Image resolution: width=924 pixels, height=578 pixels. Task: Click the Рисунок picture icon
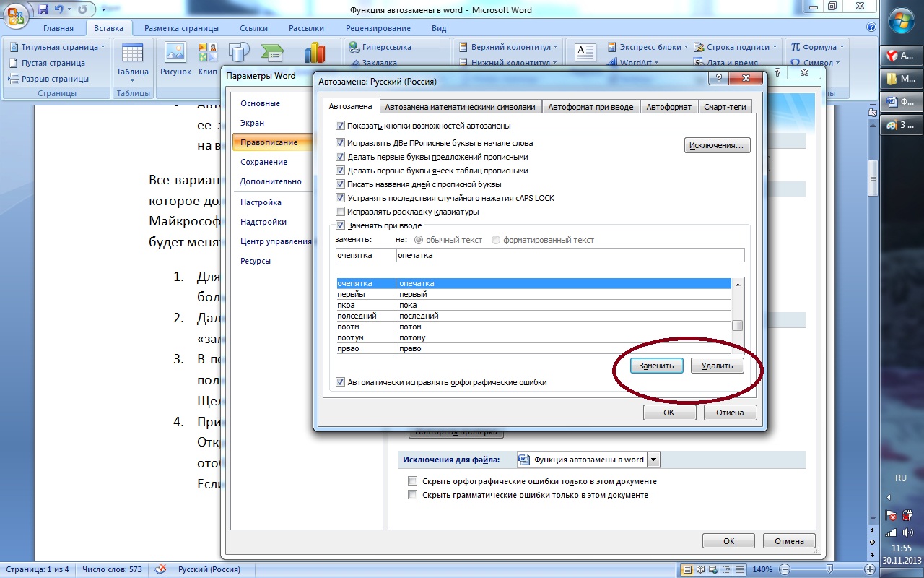click(x=175, y=58)
